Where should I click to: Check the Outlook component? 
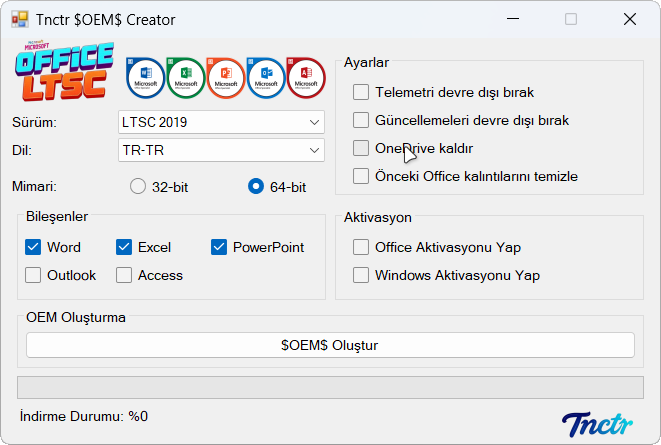33,275
